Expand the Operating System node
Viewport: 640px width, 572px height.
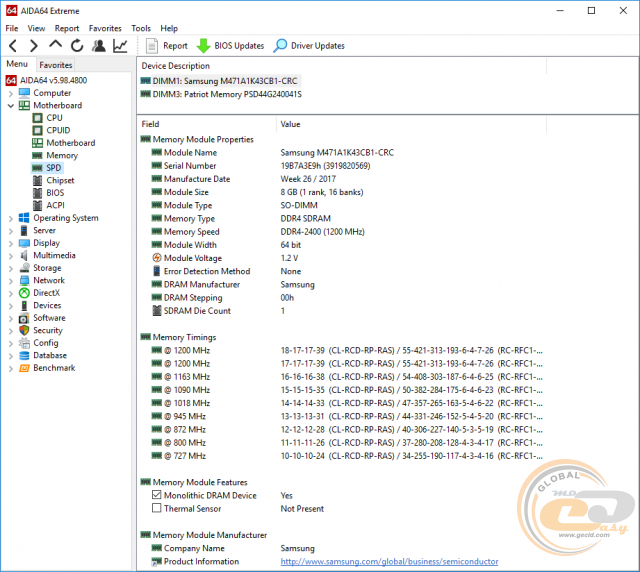tap(11, 218)
